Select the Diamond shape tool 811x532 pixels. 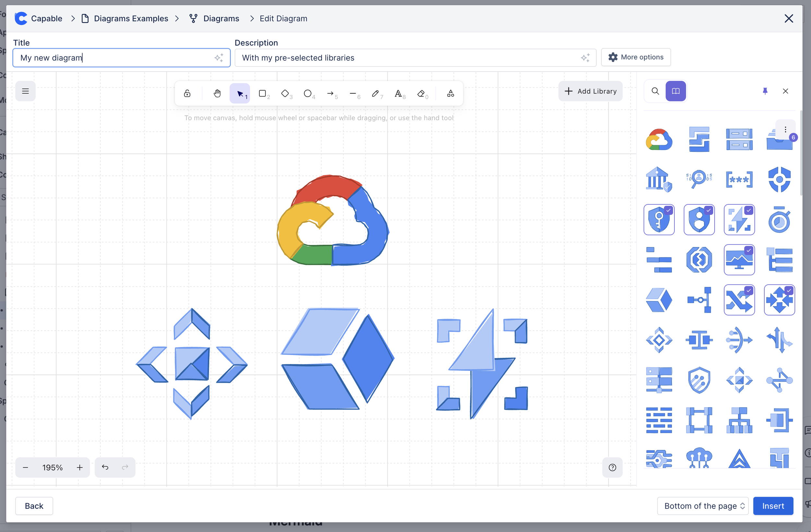(x=285, y=93)
